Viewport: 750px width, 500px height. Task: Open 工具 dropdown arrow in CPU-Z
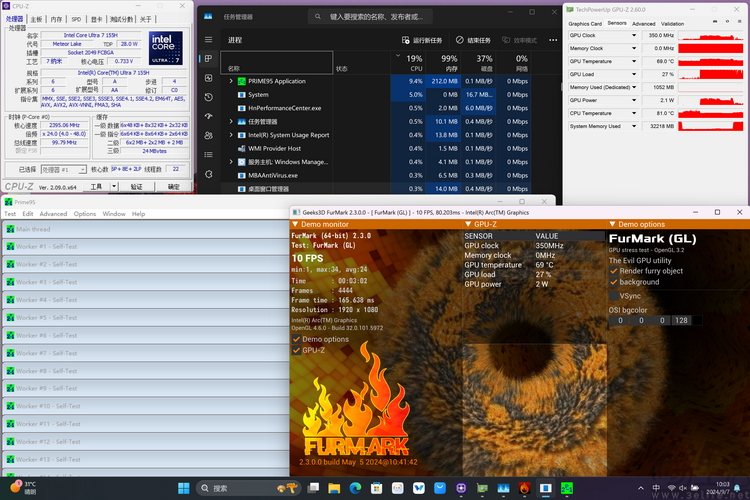point(114,186)
